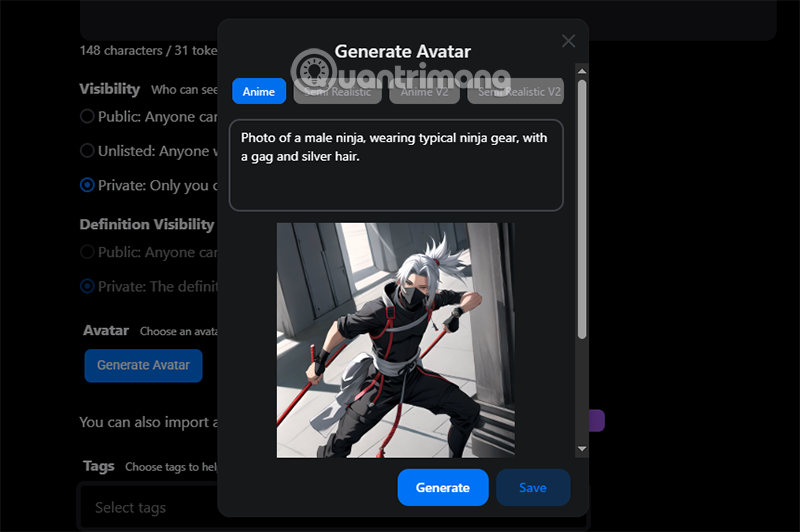
Task: Choose the Anime V2 style tab
Action: tap(424, 92)
